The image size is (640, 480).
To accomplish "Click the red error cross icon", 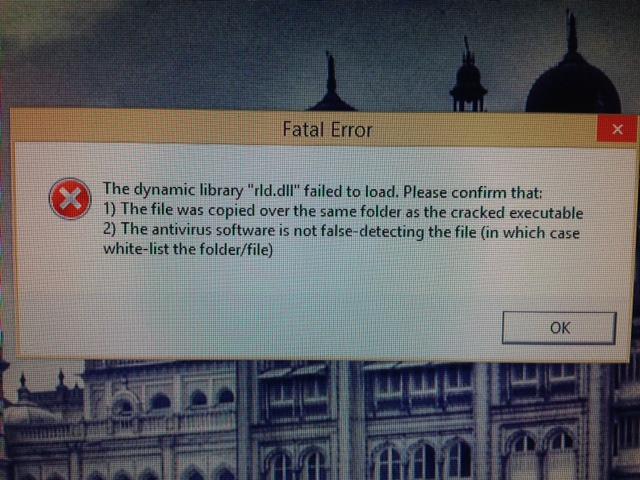I will click(x=70, y=199).
